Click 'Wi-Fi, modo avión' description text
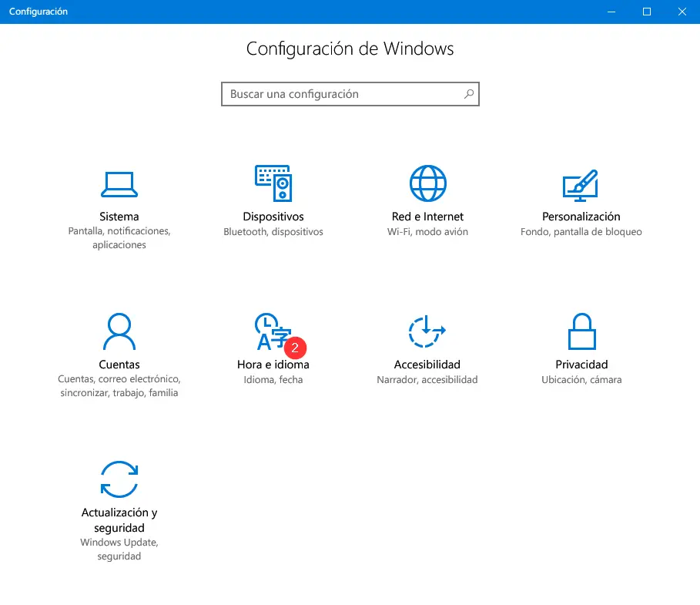 coord(427,232)
